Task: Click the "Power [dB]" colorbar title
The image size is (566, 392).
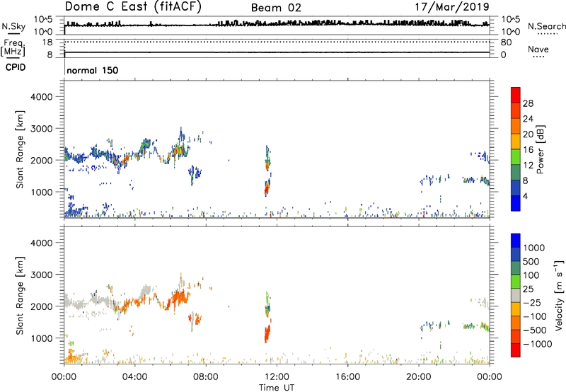Action: tap(540, 149)
